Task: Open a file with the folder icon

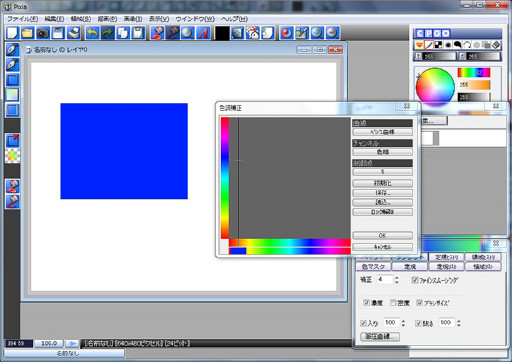Action: click(x=27, y=33)
